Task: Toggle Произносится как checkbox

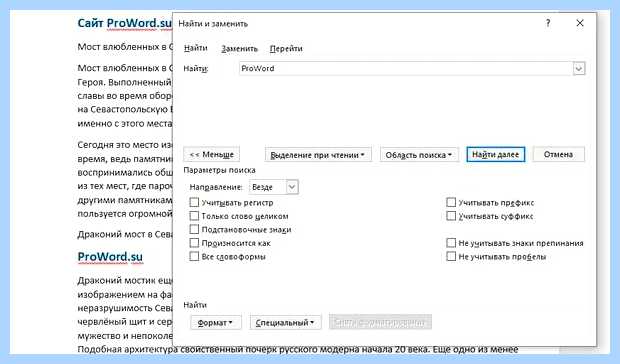Action: pos(194,243)
